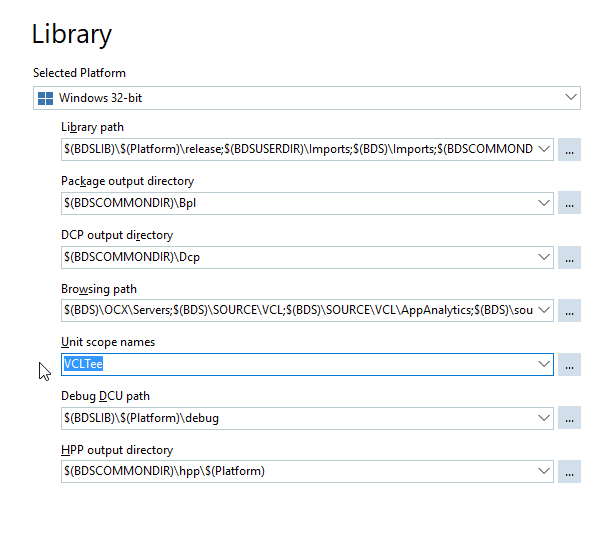Expand the Unit scope names dropdown
This screenshot has height=544, width=614.
544,364
